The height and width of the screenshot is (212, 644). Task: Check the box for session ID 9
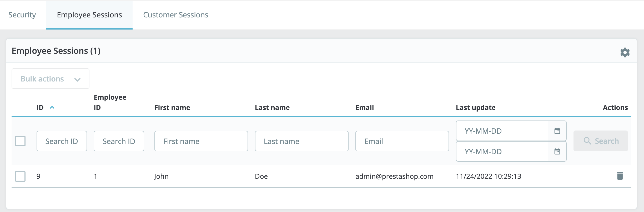(x=20, y=176)
